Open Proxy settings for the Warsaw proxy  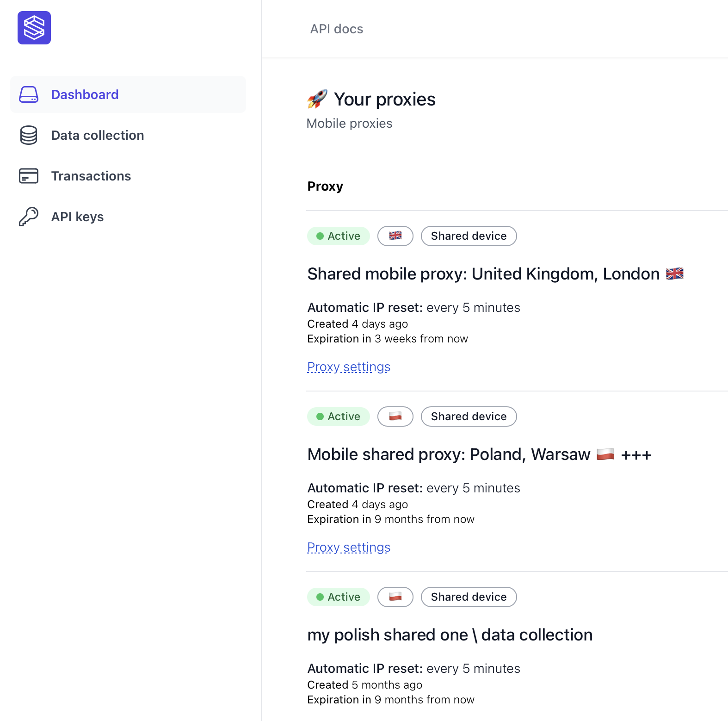click(349, 547)
